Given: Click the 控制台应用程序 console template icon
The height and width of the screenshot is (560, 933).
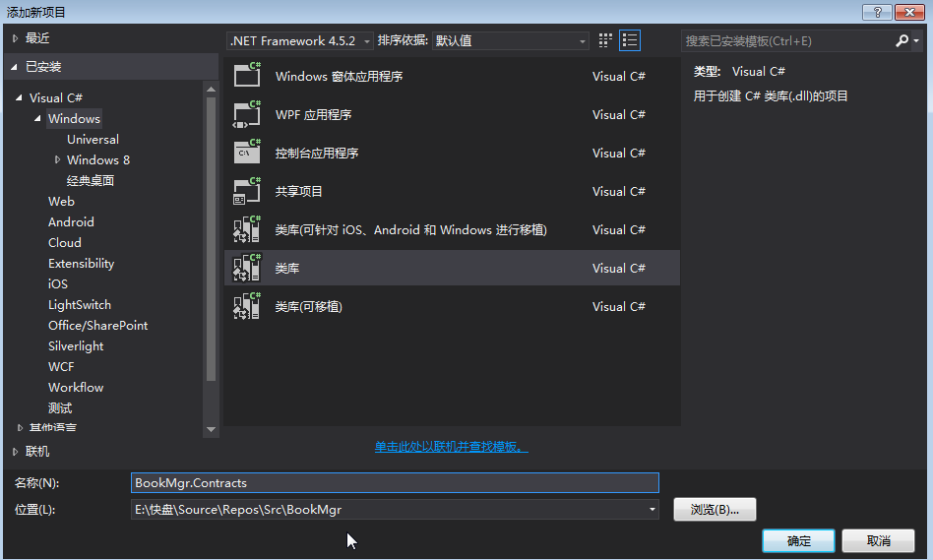Looking at the screenshot, I should click(x=247, y=152).
